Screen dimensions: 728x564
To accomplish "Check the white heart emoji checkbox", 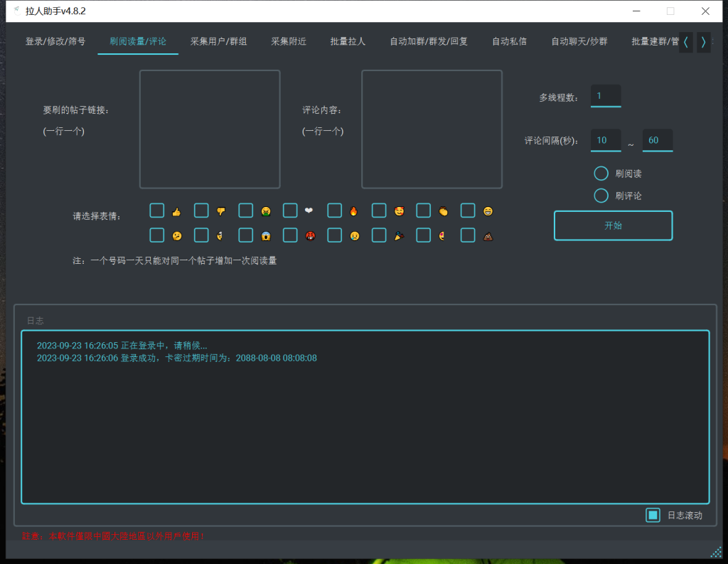I will (x=290, y=211).
